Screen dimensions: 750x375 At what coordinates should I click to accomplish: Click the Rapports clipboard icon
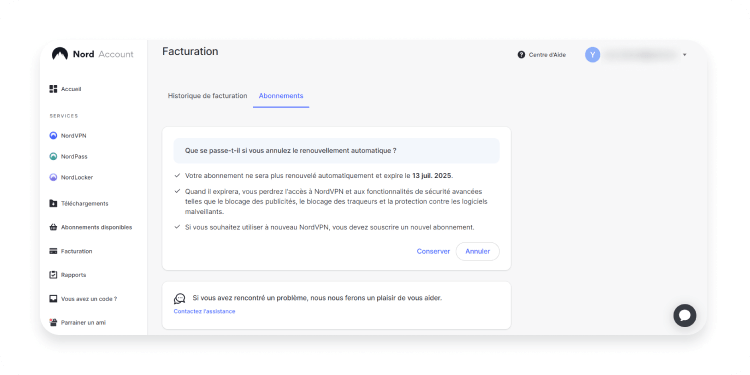(x=53, y=275)
